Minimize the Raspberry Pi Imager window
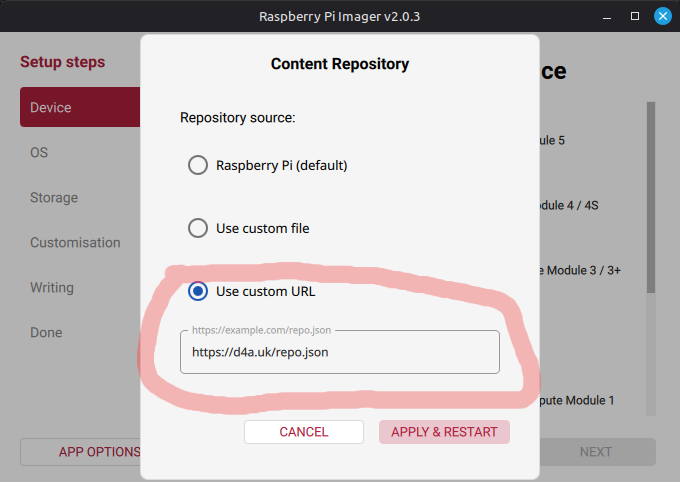680x482 pixels. click(x=607, y=16)
